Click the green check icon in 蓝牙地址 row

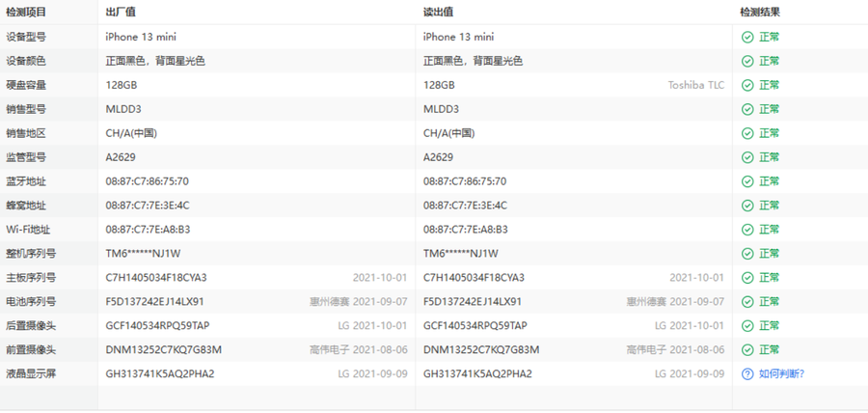coord(747,181)
